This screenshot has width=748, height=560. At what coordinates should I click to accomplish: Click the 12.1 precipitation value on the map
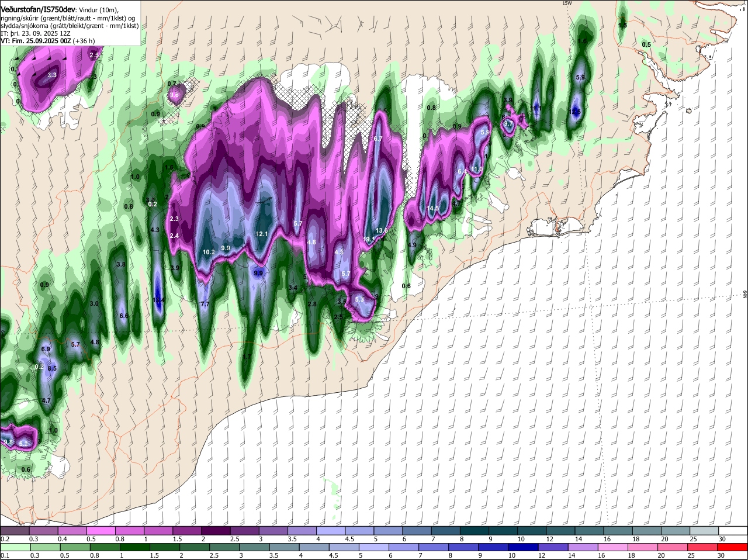coord(262,234)
